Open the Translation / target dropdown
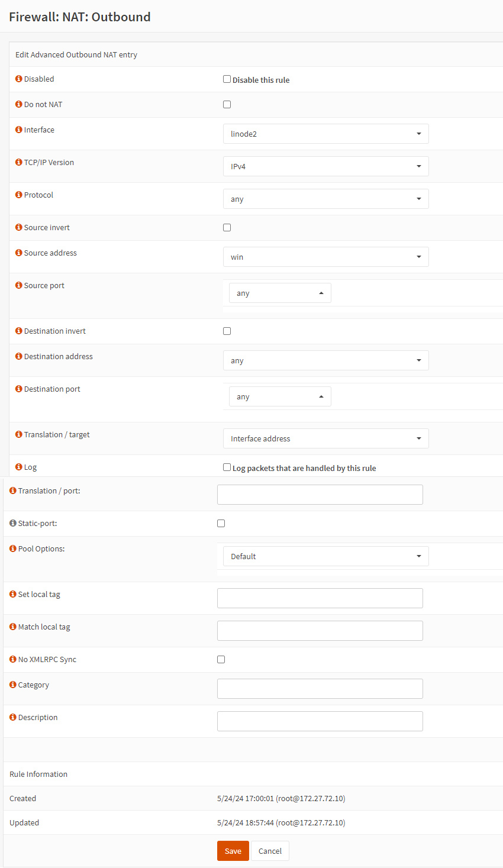The image size is (503, 868). 325,438
